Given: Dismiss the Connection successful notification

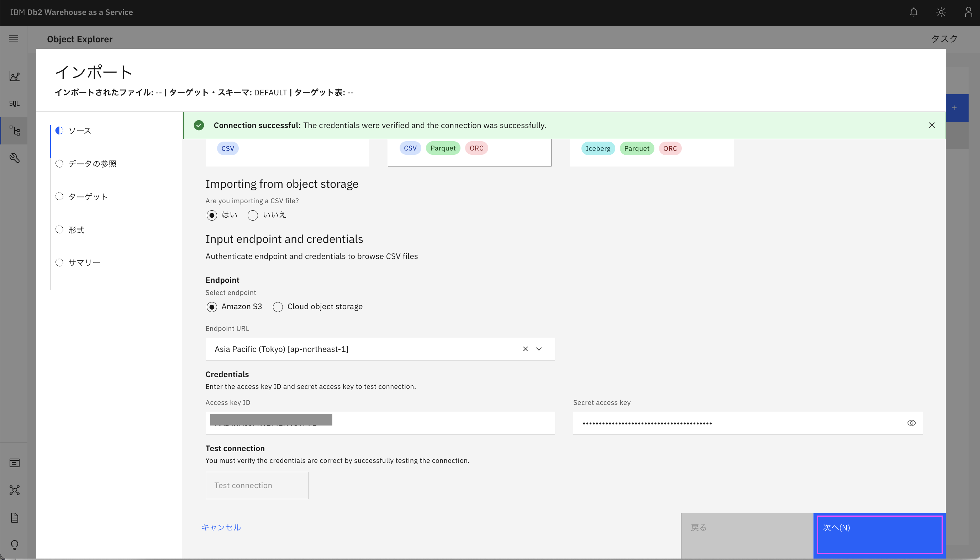Looking at the screenshot, I should pos(932,125).
